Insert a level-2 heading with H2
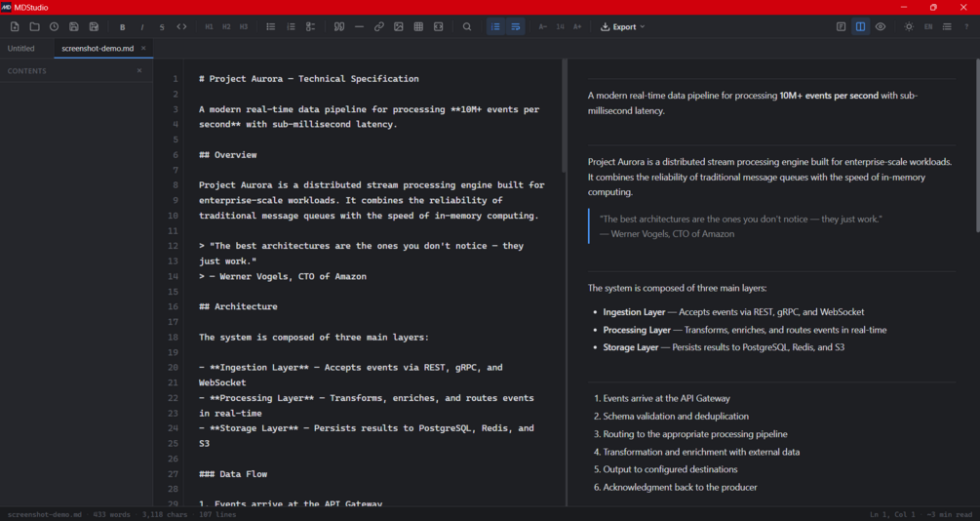Viewport: 980px width, 521px height. point(226,27)
